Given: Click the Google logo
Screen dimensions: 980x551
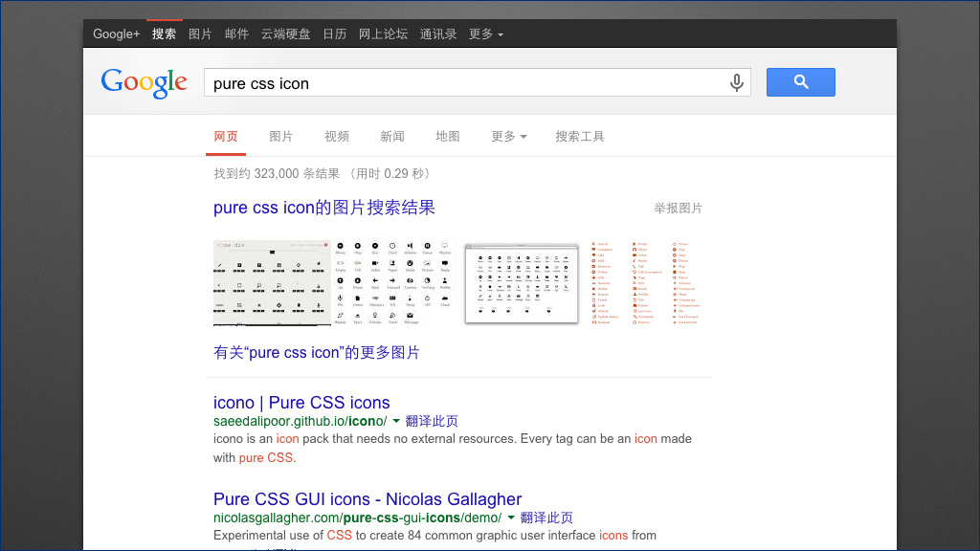Looking at the screenshot, I should (144, 82).
